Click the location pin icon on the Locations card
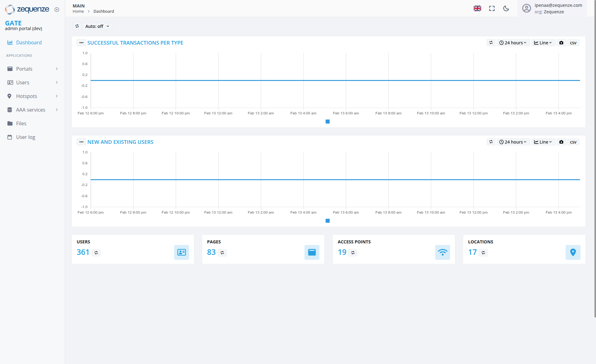This screenshot has width=596, height=364. (x=573, y=252)
